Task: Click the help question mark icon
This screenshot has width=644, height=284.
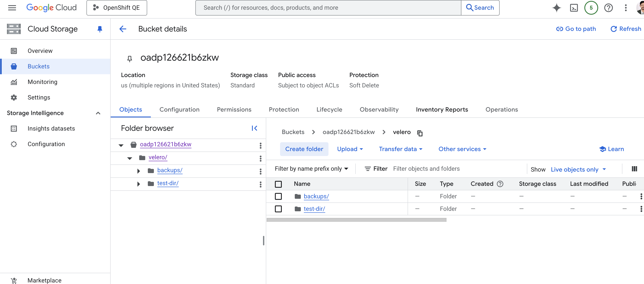Action: click(608, 8)
